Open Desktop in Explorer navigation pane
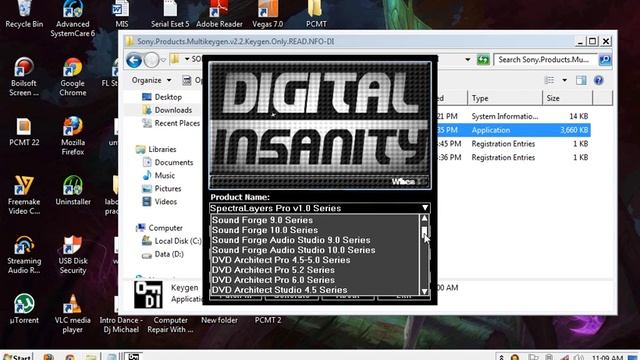Screen dimensions: 640x360 [162, 97]
